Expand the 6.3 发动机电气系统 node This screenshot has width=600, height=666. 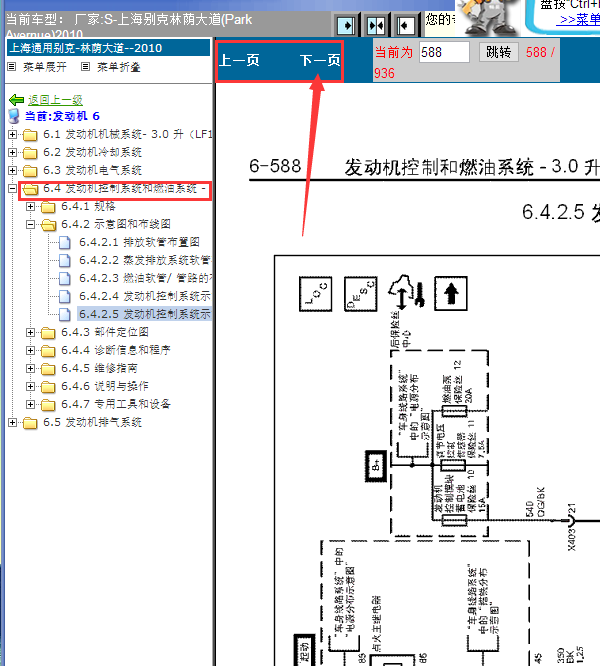pos(12,170)
